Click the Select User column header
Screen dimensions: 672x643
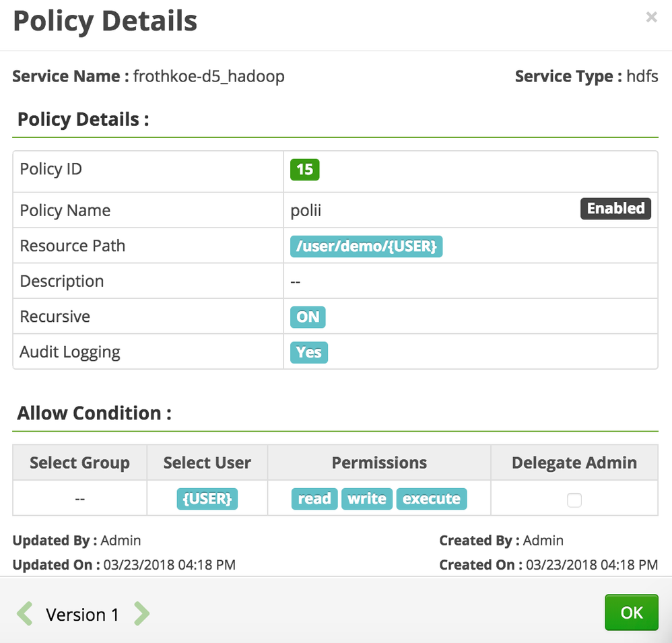point(207,463)
